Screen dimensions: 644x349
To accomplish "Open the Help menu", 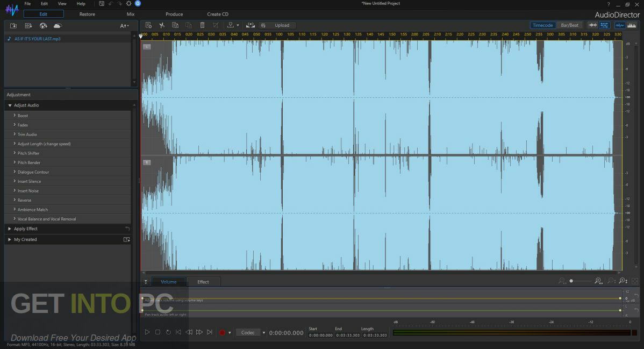I will (x=81, y=4).
